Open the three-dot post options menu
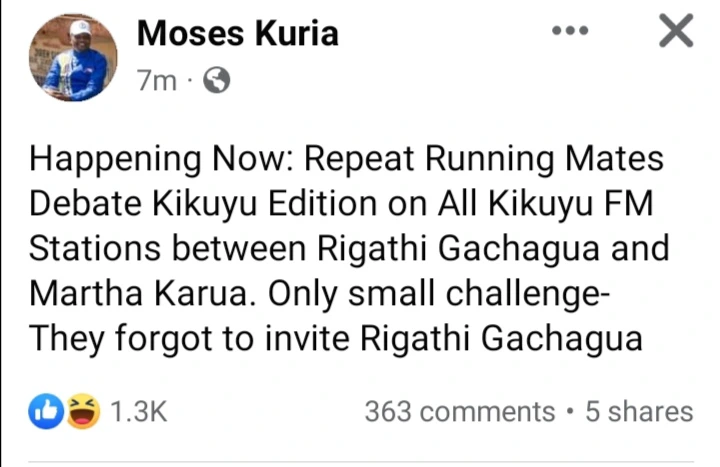The height and width of the screenshot is (467, 720). pyautogui.click(x=570, y=31)
